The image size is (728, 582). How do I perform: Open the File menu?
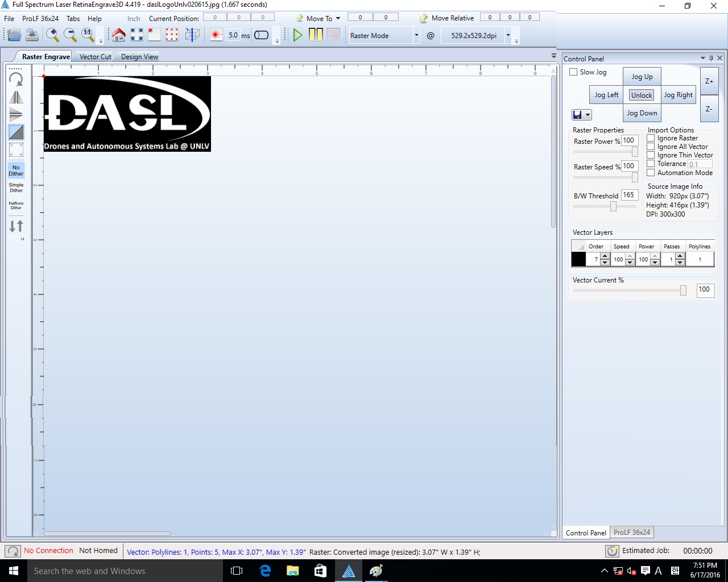coord(10,18)
